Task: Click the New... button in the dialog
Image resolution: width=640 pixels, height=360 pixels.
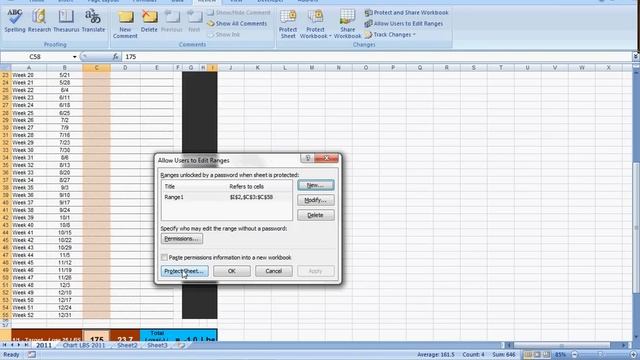Action: [x=316, y=185]
